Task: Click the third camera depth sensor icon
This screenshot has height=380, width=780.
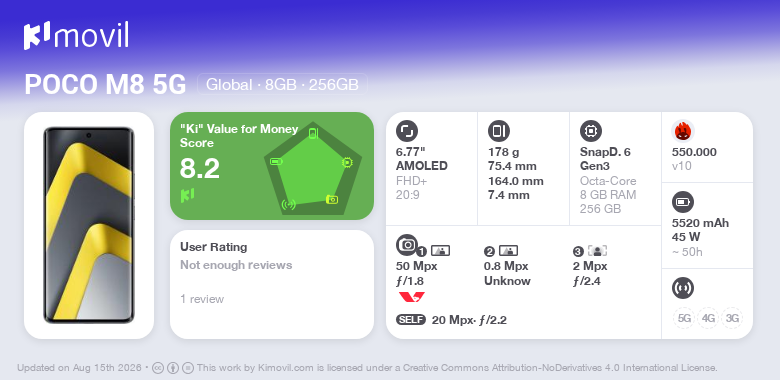Action: [x=597, y=251]
